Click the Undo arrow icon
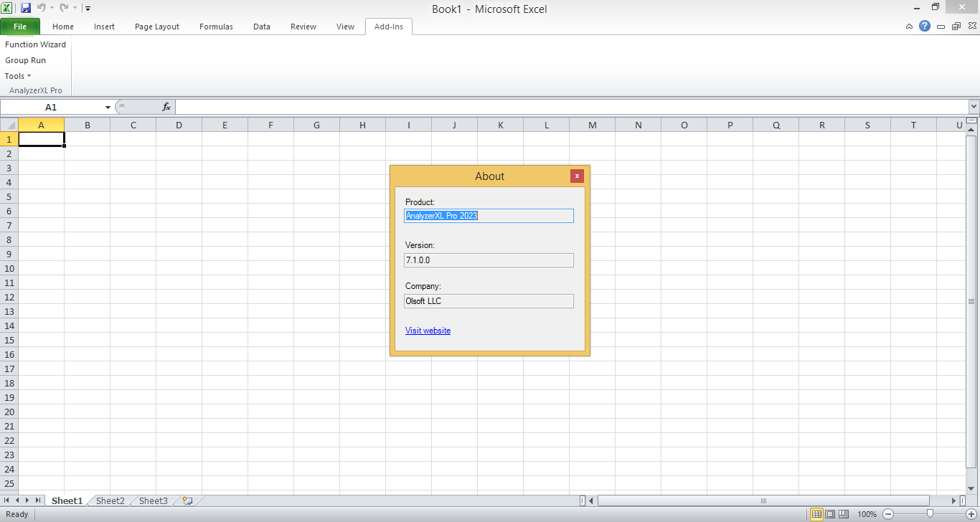 point(42,9)
